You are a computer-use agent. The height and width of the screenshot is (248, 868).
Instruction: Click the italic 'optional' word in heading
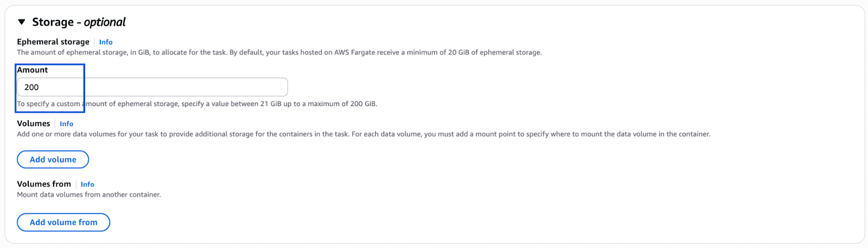pos(105,22)
